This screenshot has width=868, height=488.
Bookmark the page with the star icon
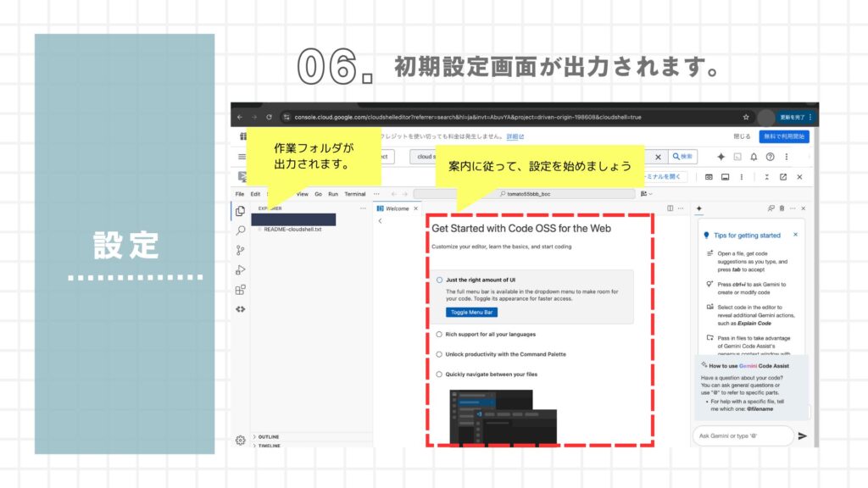(x=746, y=117)
